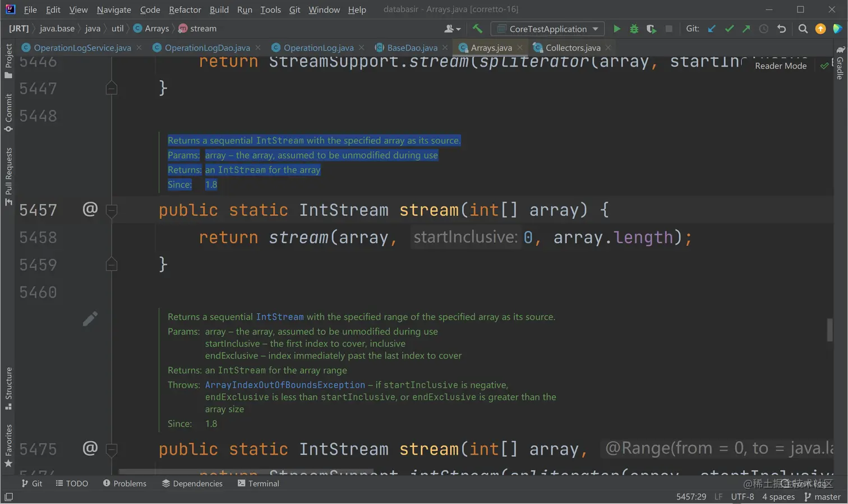
Task: Open the Refactor menu
Action: click(x=185, y=10)
